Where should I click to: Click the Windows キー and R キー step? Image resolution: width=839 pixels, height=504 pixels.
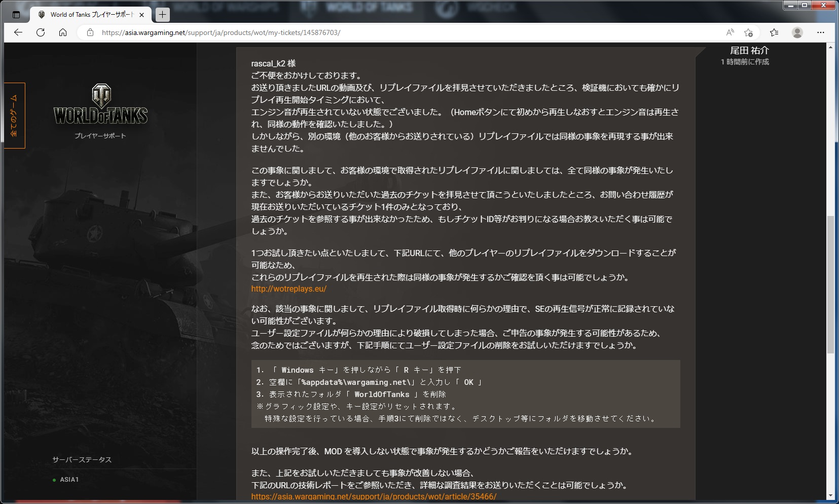[x=359, y=370]
